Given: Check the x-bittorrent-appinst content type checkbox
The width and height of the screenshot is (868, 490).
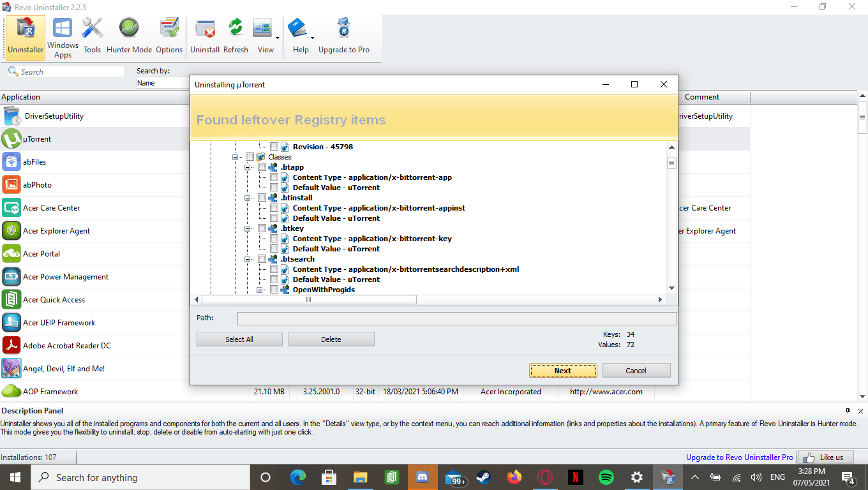Looking at the screenshot, I should 274,208.
